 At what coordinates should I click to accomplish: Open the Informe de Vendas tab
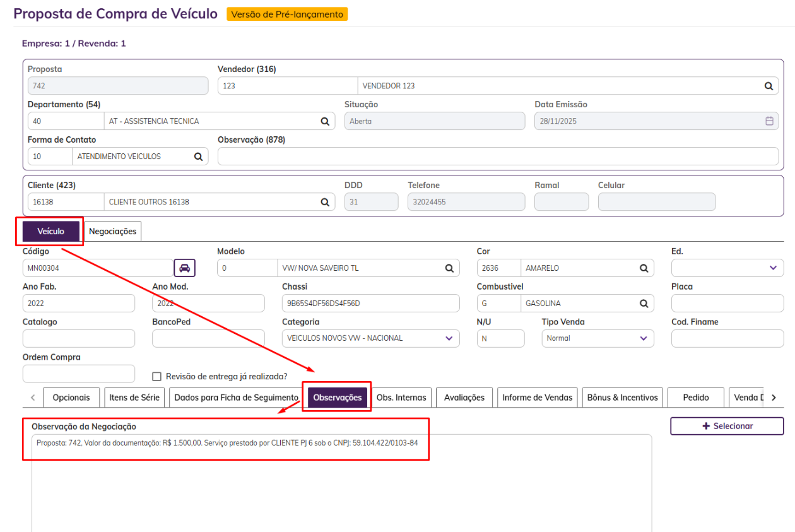(x=538, y=398)
